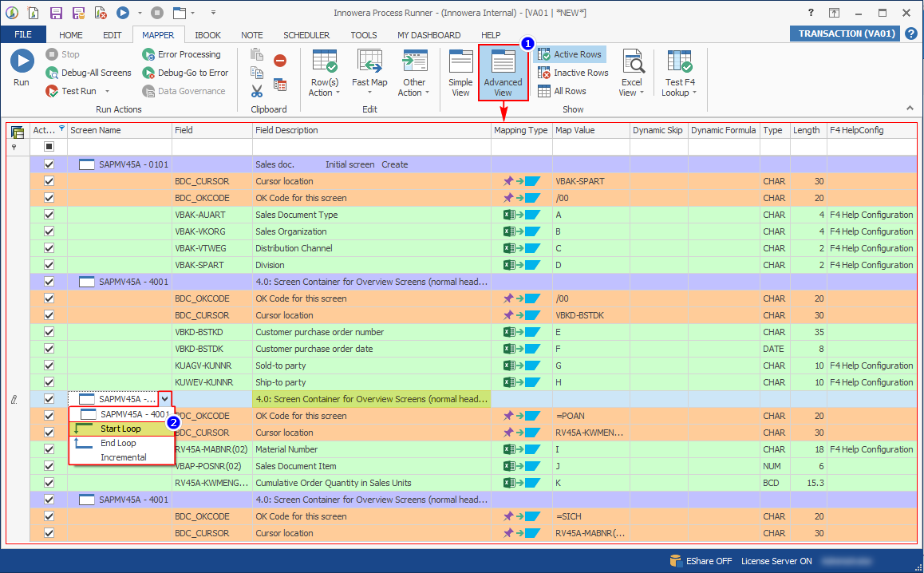Open Advanced View in ribbon
924x573 pixels.
pyautogui.click(x=503, y=73)
